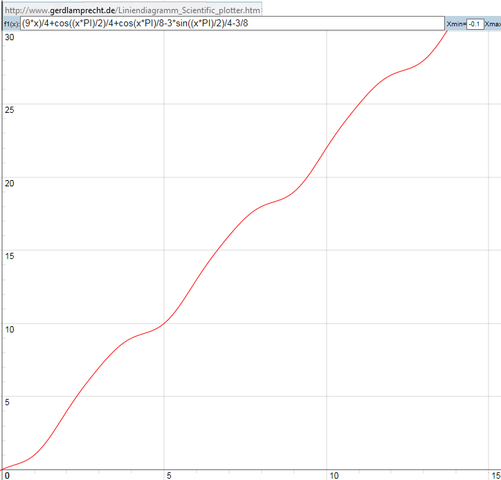The image size is (501, 480).
Task: Click the origin label 0
Action: click(x=7, y=475)
